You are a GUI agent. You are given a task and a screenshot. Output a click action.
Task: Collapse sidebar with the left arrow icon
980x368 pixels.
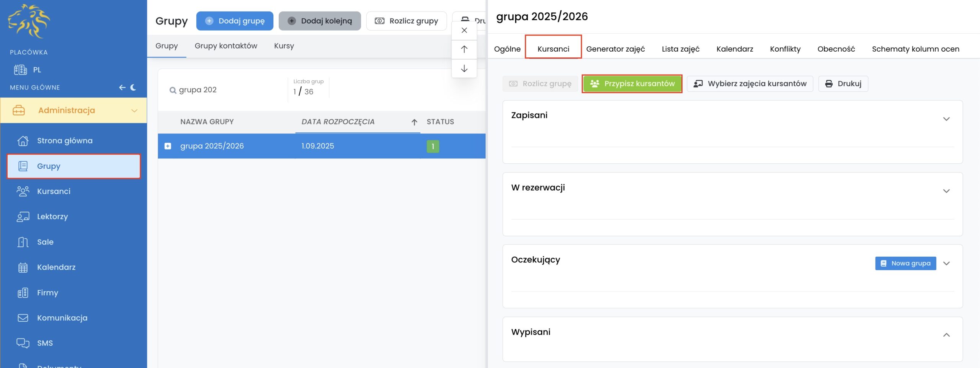click(122, 87)
